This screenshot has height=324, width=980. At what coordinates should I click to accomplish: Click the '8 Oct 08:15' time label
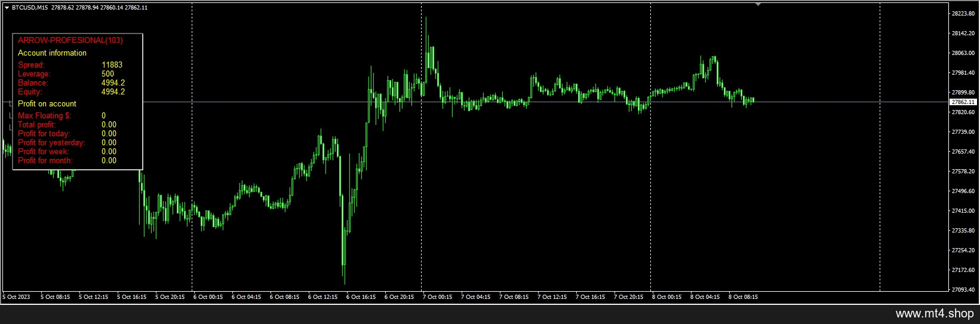[x=743, y=297]
